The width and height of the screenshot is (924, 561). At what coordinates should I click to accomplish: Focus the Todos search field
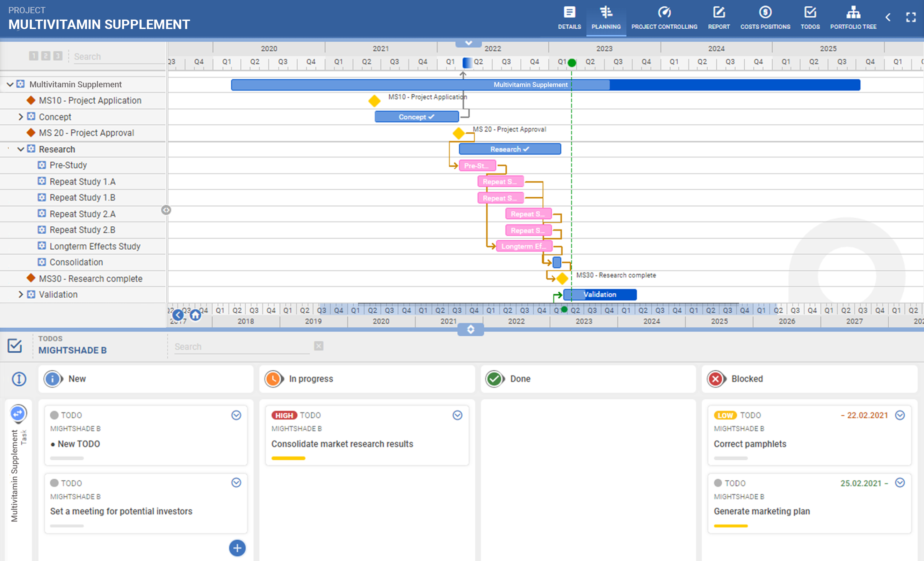242,347
